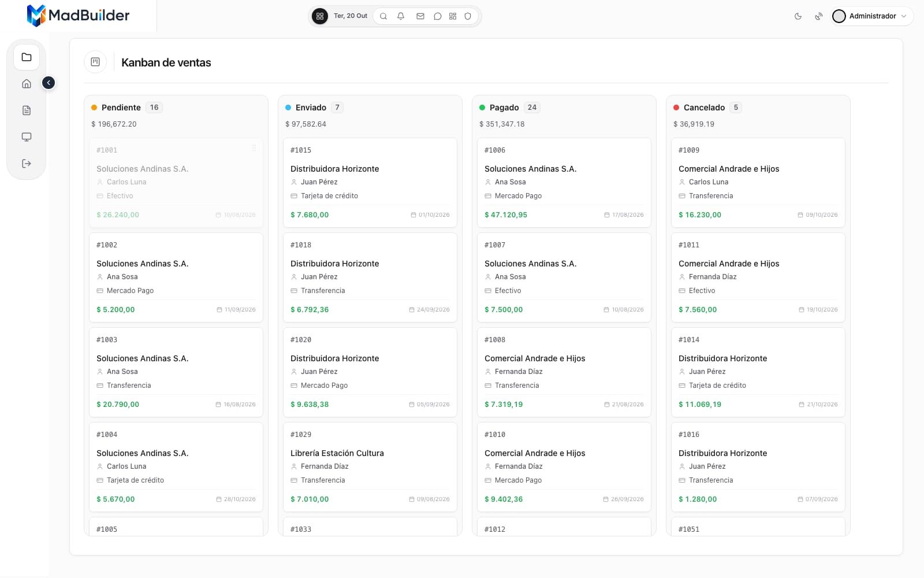Image resolution: width=924 pixels, height=578 pixels.
Task: Open order card #1002
Action: [176, 277]
